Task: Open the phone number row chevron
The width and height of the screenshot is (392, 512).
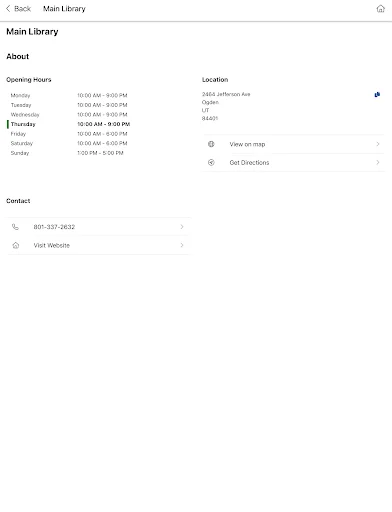Action: pos(182,227)
